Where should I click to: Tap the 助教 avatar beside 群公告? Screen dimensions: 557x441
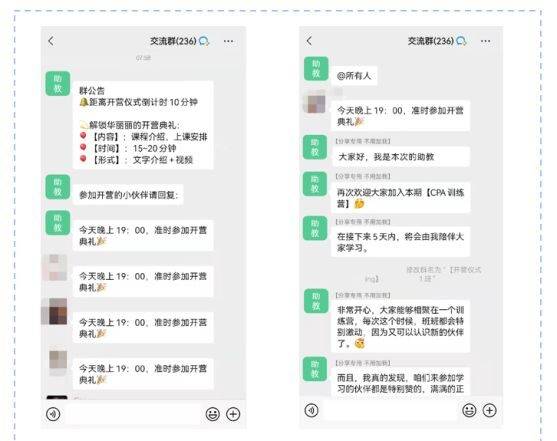click(58, 84)
